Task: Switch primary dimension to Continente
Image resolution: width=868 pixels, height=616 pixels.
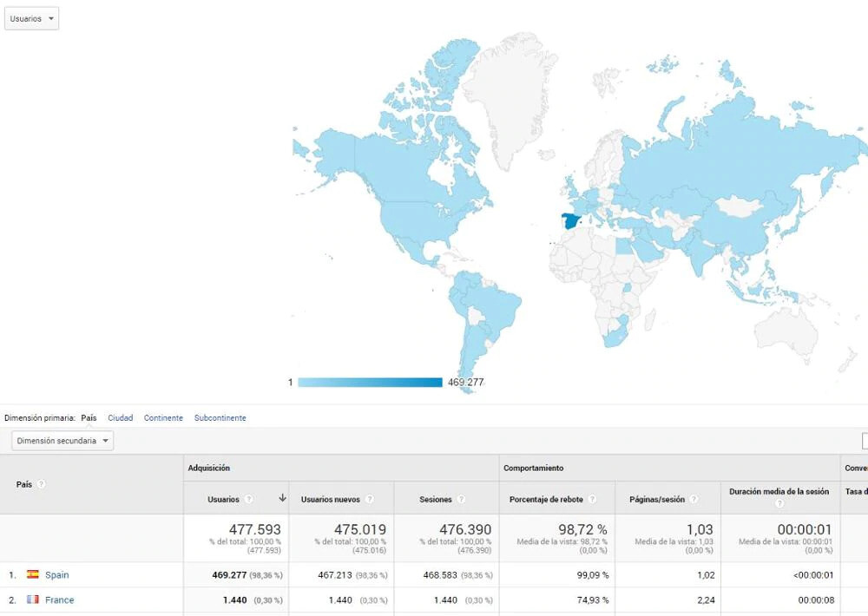Action: (x=163, y=418)
